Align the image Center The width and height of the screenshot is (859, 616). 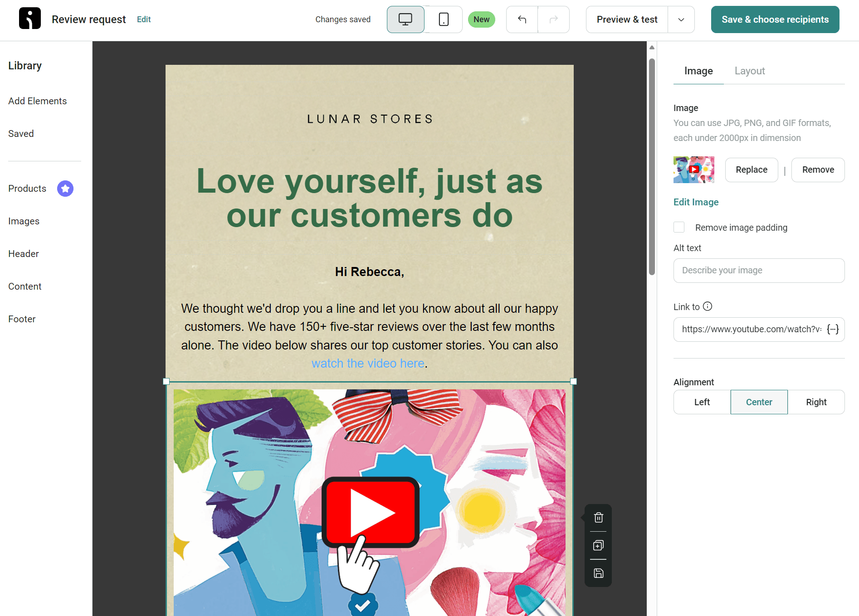[759, 402]
